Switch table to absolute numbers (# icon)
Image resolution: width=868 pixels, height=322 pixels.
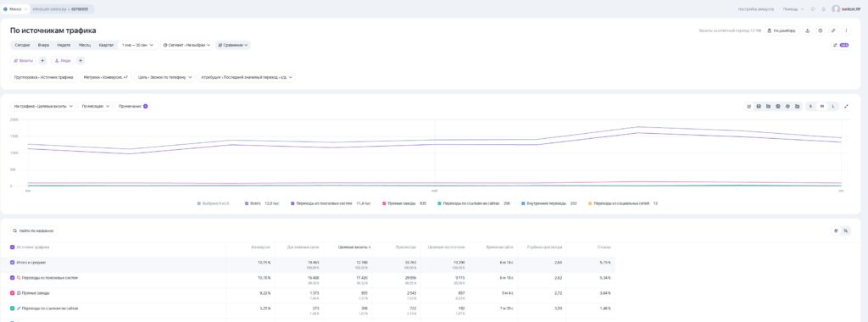836,230
